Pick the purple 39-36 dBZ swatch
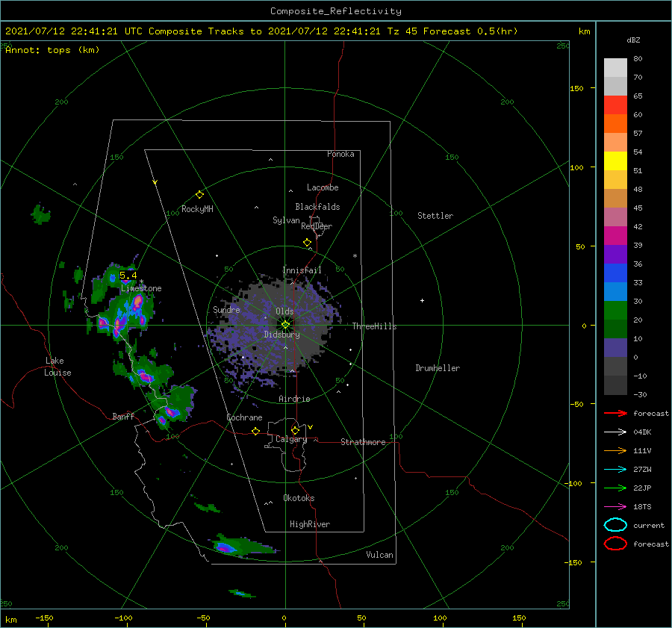 [615, 254]
